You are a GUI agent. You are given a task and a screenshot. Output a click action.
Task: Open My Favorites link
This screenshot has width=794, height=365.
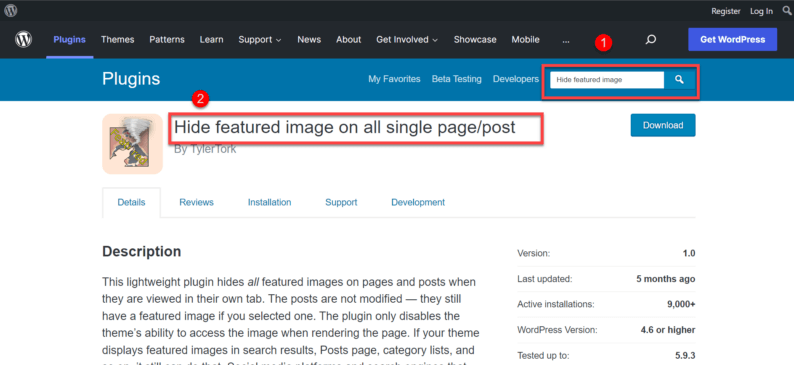point(394,79)
